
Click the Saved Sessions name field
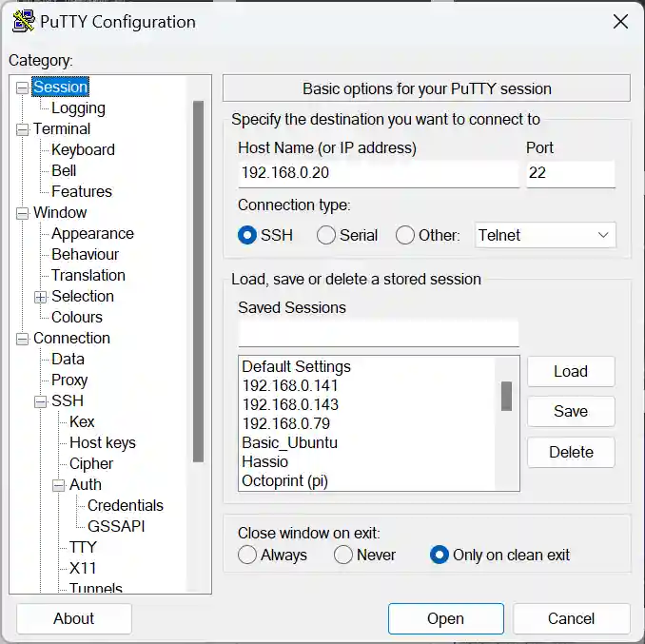tap(379, 333)
